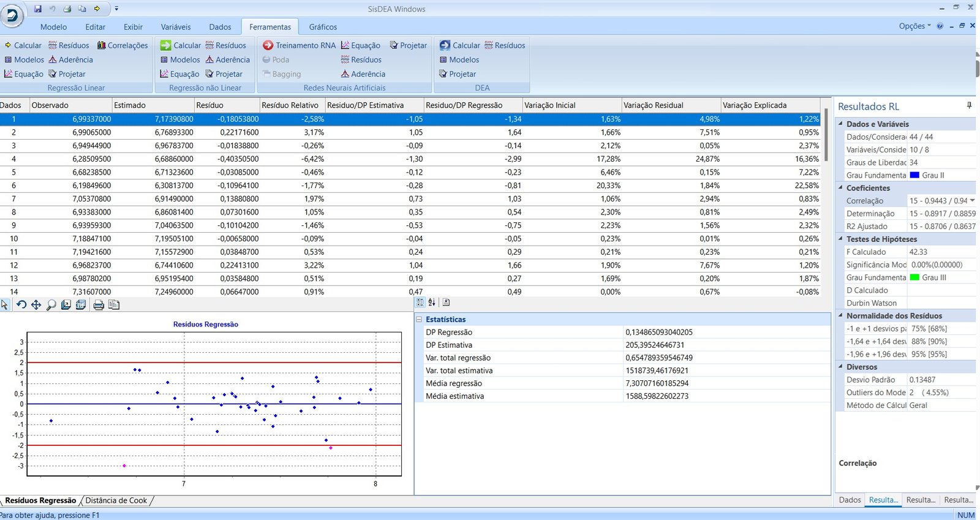Click the depth chart tool icon
Viewport: 980px width, 520px height.
(66, 304)
